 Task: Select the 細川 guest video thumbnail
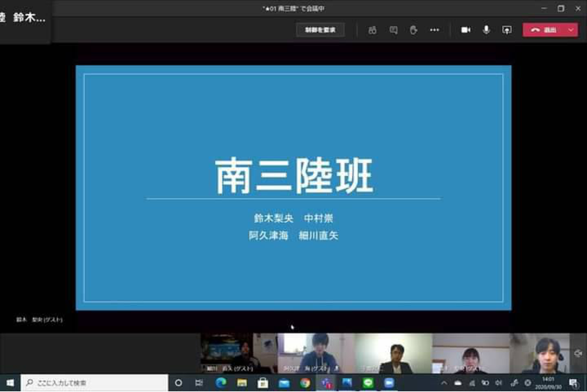coord(238,353)
